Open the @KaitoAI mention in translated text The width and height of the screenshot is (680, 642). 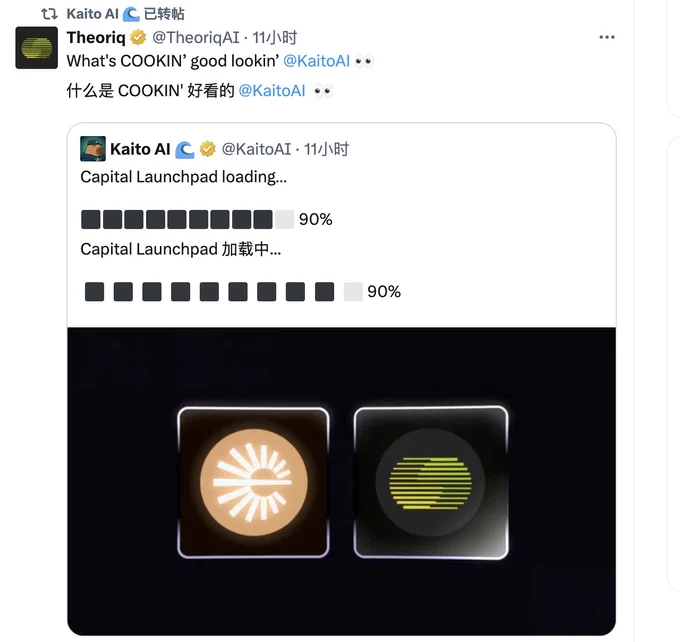tap(272, 91)
